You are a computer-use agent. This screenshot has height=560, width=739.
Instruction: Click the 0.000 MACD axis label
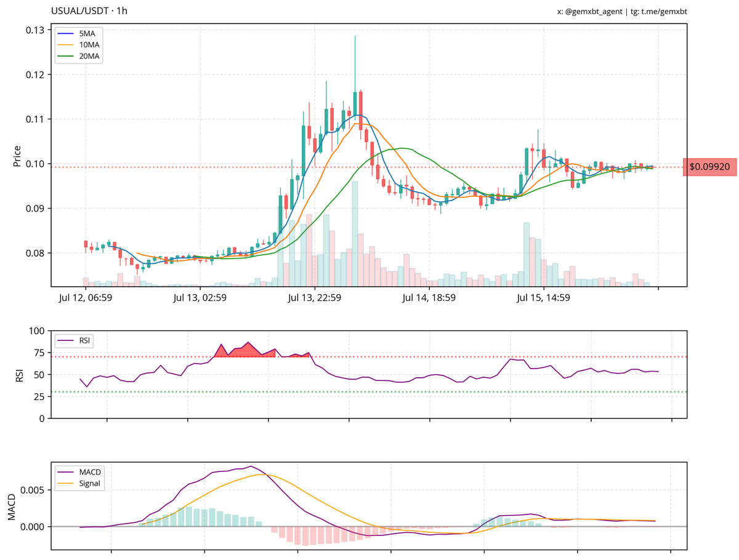pos(33,527)
